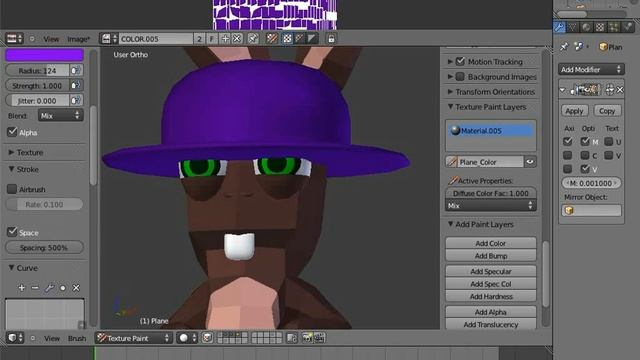Click the curve zoom-in plus icon
640x360 pixels.
22,288
